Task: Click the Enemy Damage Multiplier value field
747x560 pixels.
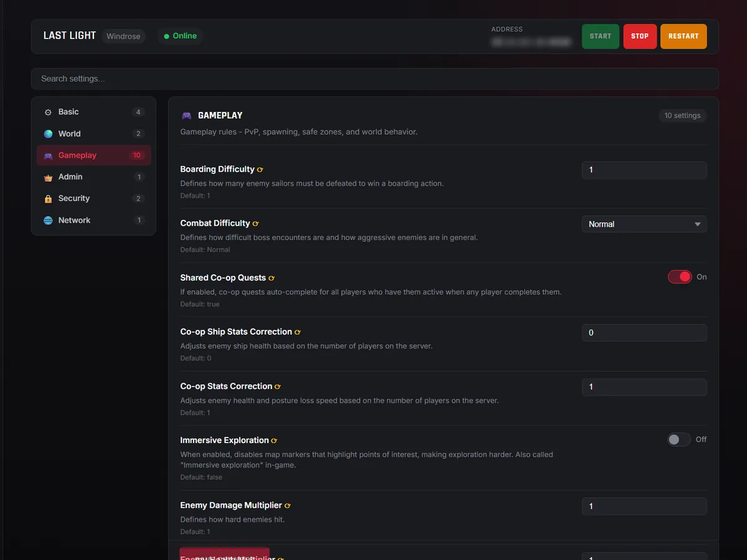Action: pos(644,506)
